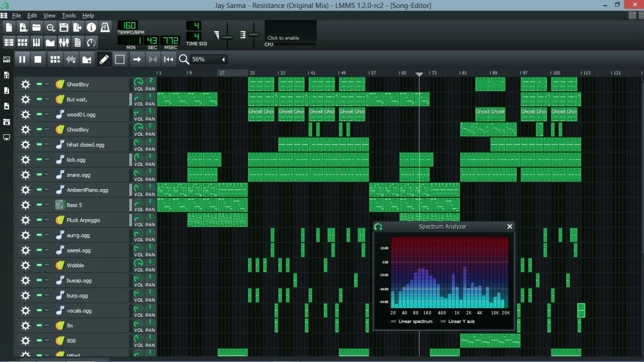Mute the snare.ogg track
The width and height of the screenshot is (644, 362).
tap(39, 175)
